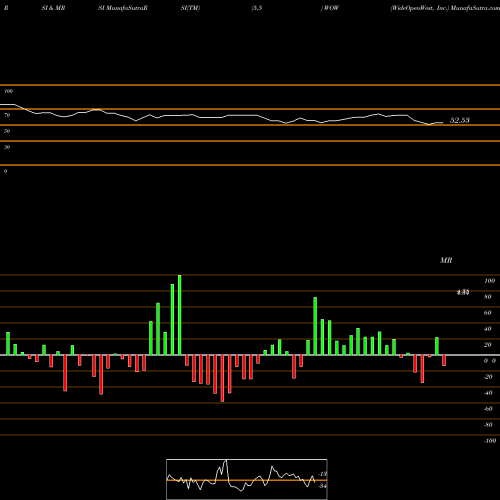500x500 pixels.
Task: Select the last red MR bar on right
Action: [444, 361]
